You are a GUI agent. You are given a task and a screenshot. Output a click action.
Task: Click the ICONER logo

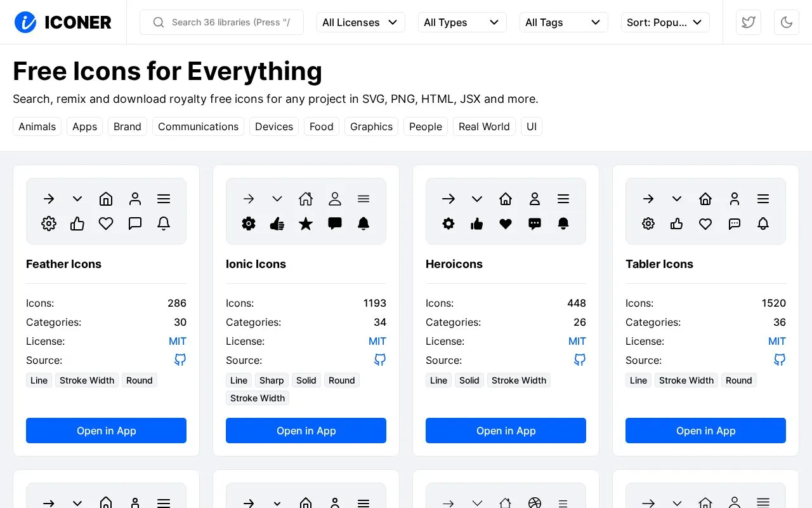coord(63,22)
